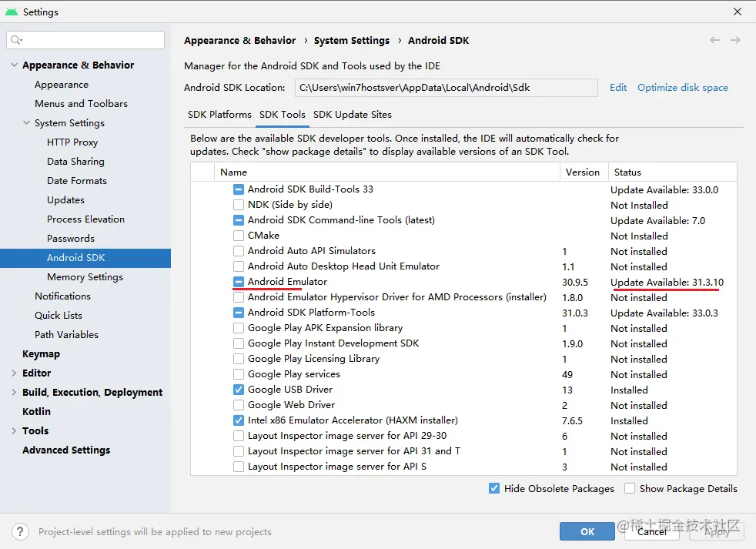Viewport: 756px width, 549px height.
Task: Click the OK button
Action: click(x=587, y=531)
